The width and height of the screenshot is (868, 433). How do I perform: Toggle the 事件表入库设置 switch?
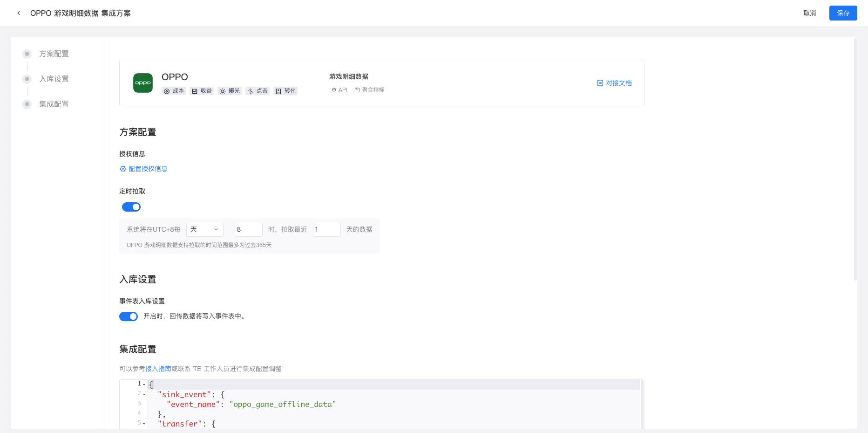[x=129, y=316]
